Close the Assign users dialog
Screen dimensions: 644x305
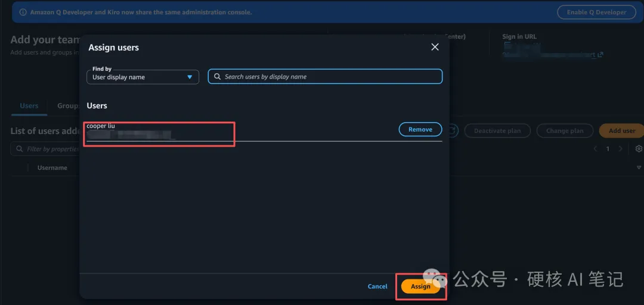click(x=435, y=47)
